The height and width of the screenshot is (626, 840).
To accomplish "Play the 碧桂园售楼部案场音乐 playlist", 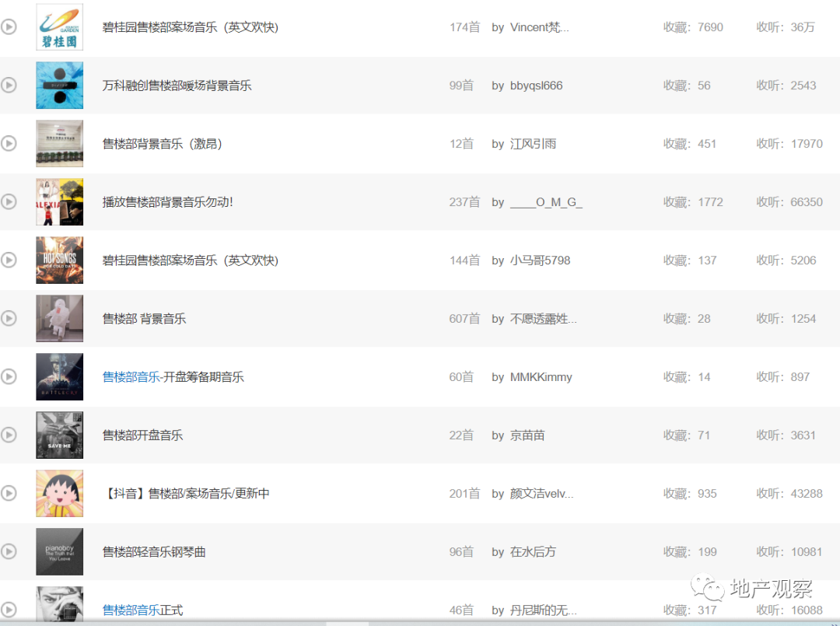I will point(9,27).
